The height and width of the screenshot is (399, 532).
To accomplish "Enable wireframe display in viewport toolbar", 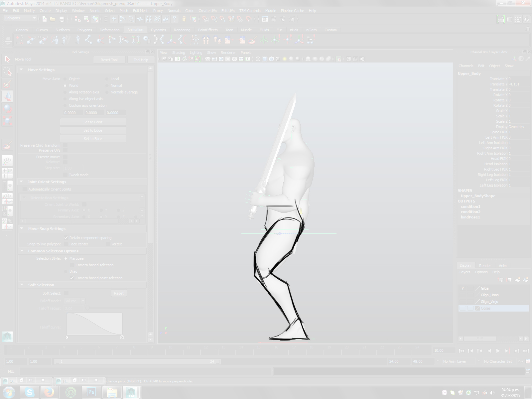I will [x=258, y=59].
